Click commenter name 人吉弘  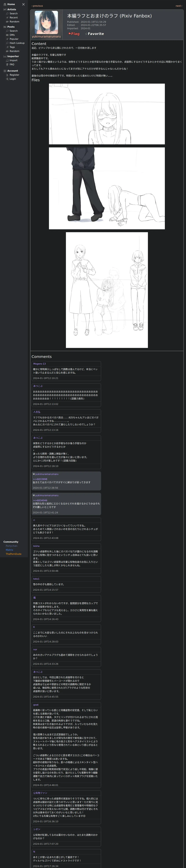[x=37, y=412]
